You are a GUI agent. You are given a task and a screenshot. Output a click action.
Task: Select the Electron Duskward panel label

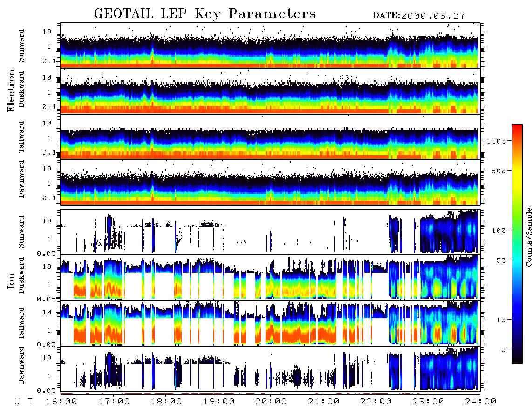(21, 89)
